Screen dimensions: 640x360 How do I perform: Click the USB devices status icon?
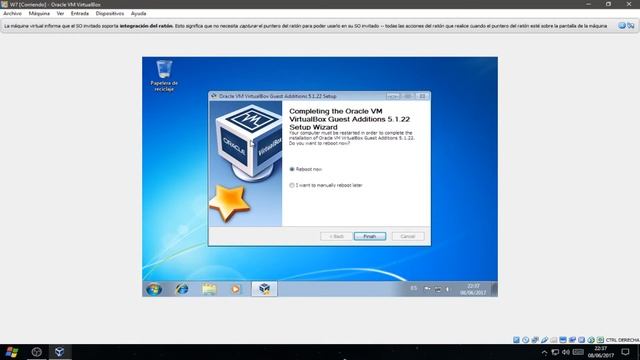(544, 340)
